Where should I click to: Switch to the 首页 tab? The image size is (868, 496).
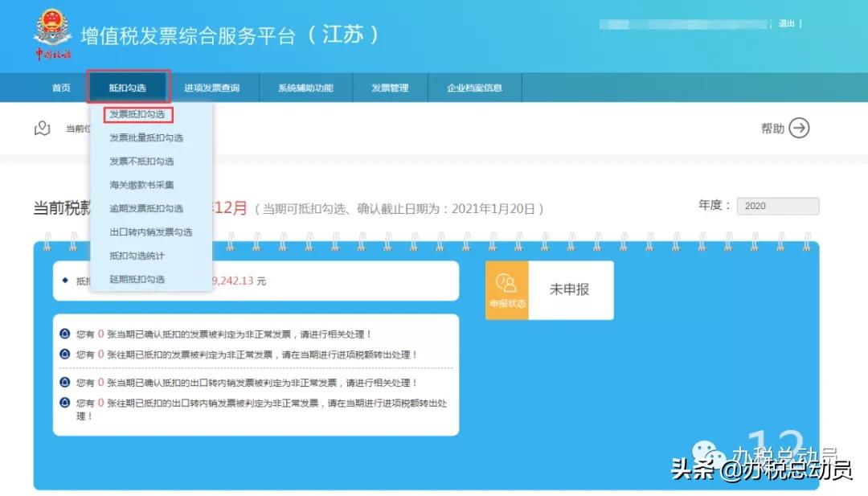60,88
